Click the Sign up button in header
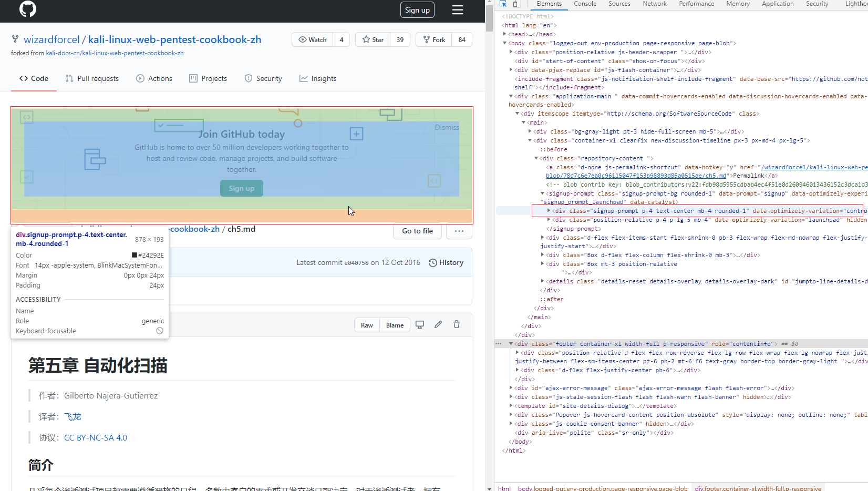 click(x=417, y=10)
